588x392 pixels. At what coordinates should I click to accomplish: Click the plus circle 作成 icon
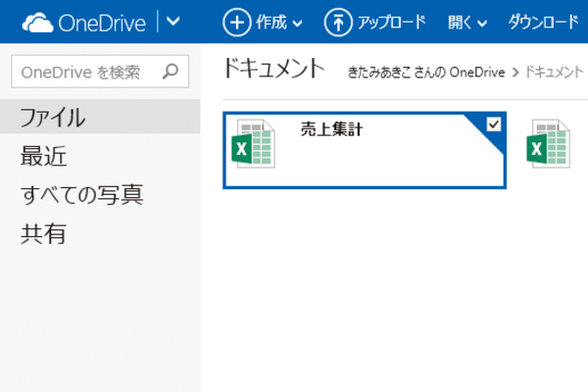click(x=236, y=23)
